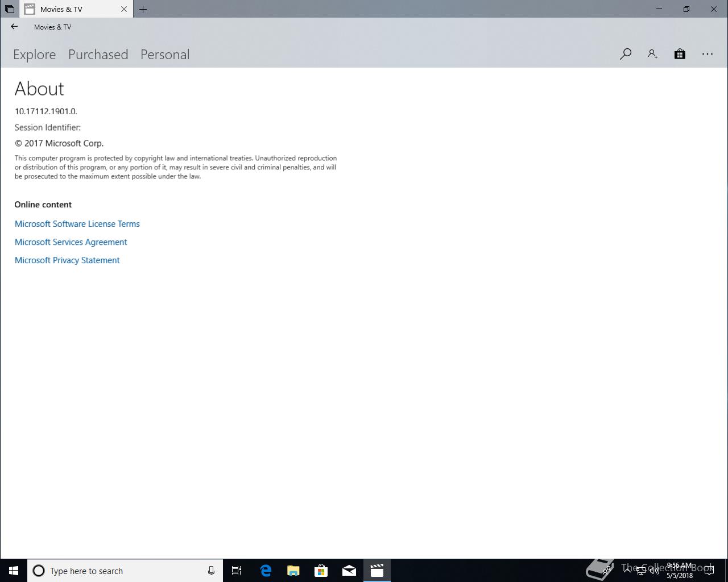Open the Windows Start menu
This screenshot has height=582, width=728.
14,571
